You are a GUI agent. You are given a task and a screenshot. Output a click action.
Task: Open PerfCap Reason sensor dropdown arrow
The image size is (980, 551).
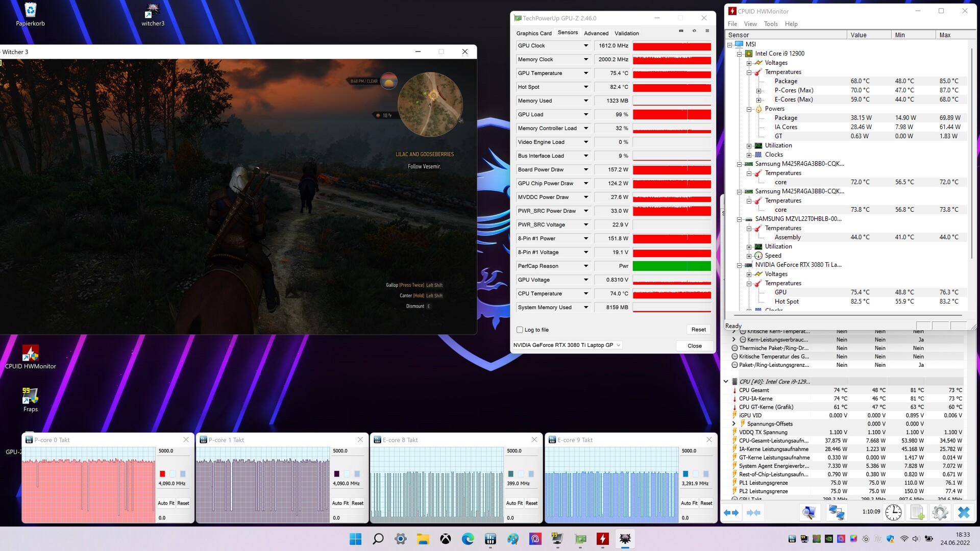586,266
